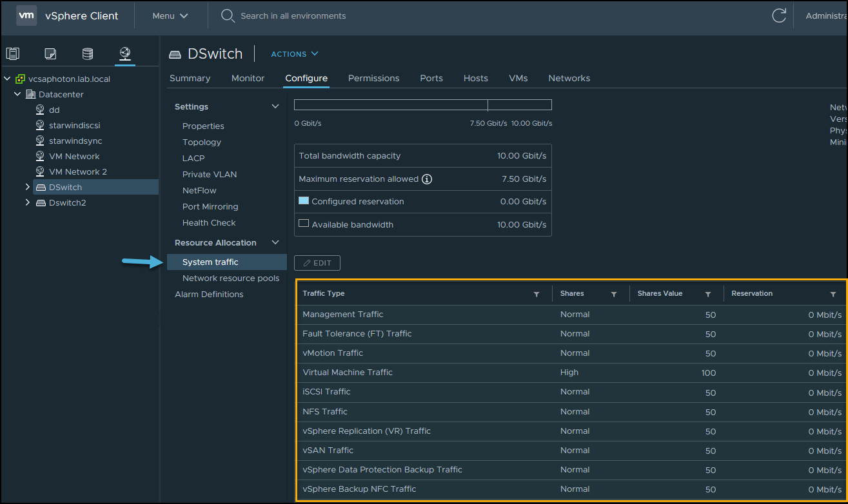Click the bandwidth reservation bar
Screen dimensions: 848x504
tap(423, 105)
